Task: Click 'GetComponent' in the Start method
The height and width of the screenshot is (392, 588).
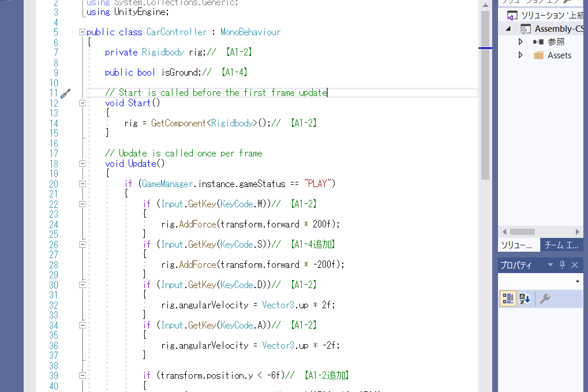Action: point(178,123)
